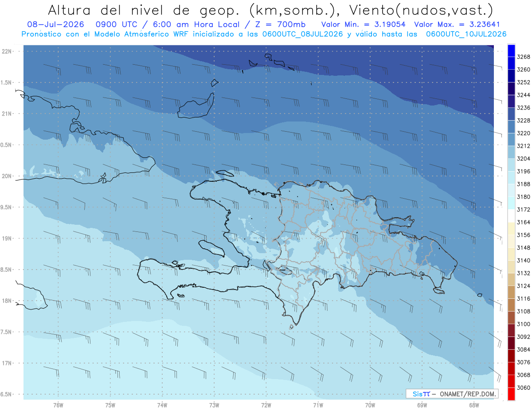532x411 pixels.
Task: Pick the colorbar swatch between 3220 and 3212
Action: pyautogui.click(x=511, y=140)
